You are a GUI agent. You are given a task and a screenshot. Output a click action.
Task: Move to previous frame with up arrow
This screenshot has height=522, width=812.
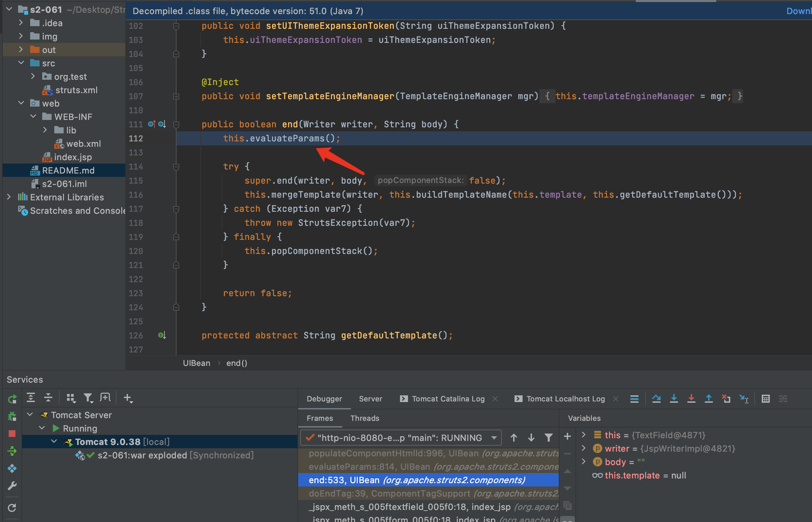514,438
